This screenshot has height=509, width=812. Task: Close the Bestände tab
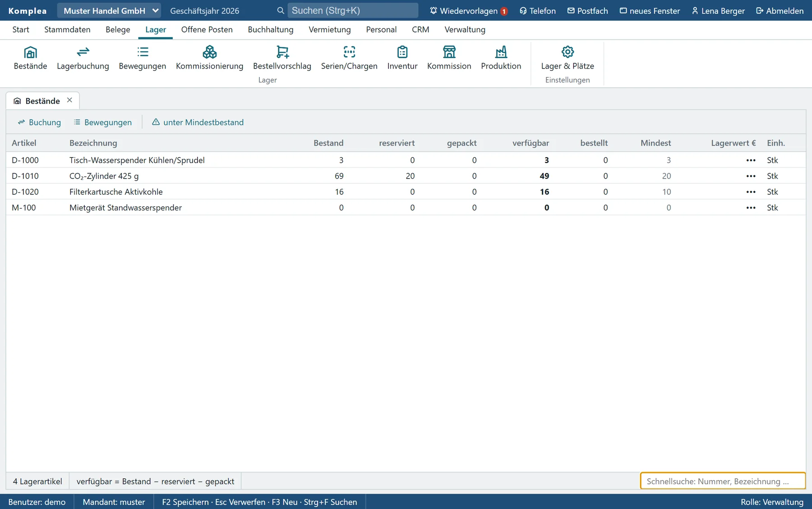coord(69,100)
